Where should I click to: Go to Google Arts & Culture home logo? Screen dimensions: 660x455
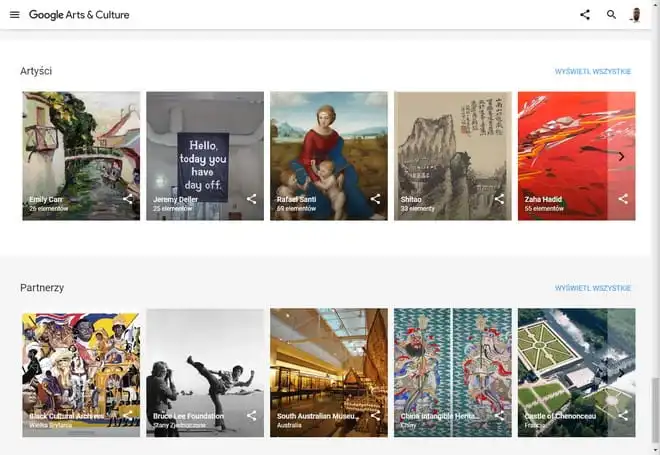click(79, 15)
